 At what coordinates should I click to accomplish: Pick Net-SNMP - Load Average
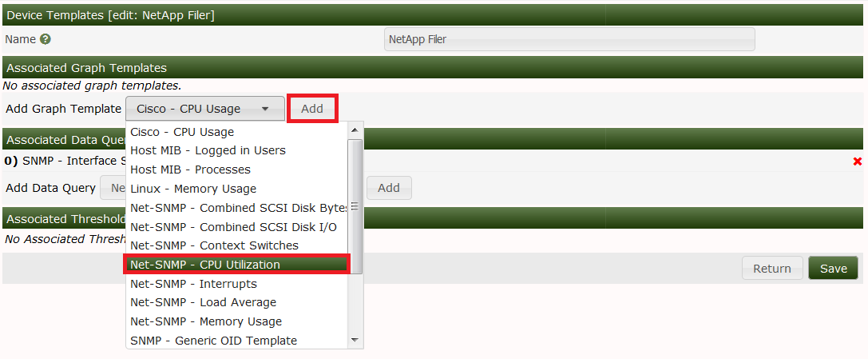pyautogui.click(x=203, y=302)
